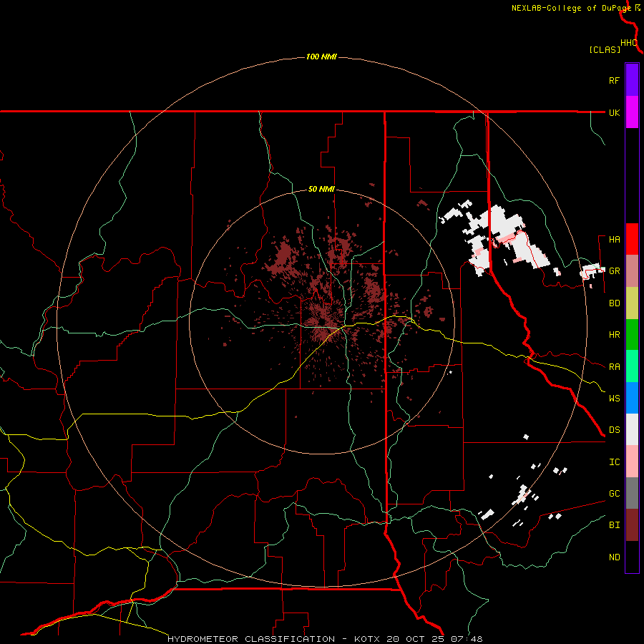Click the 07:48 timestamp
This screenshot has height=644, width=644.
point(466,639)
